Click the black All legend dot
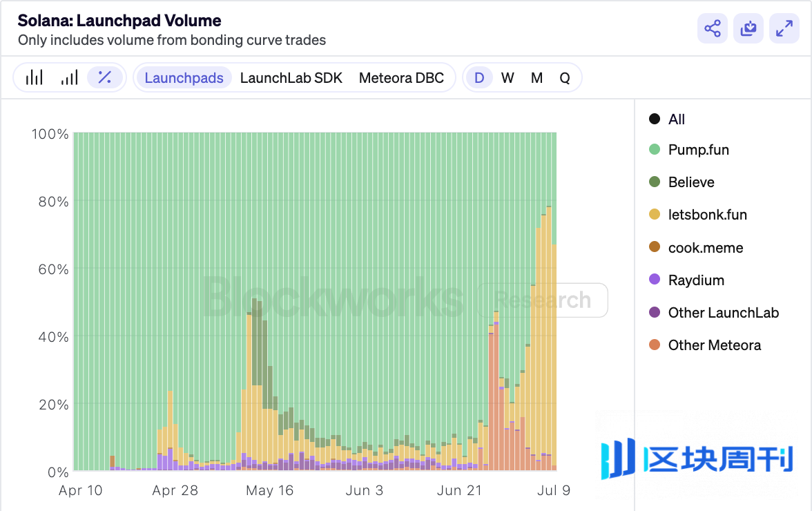812x511 pixels. [x=655, y=119]
